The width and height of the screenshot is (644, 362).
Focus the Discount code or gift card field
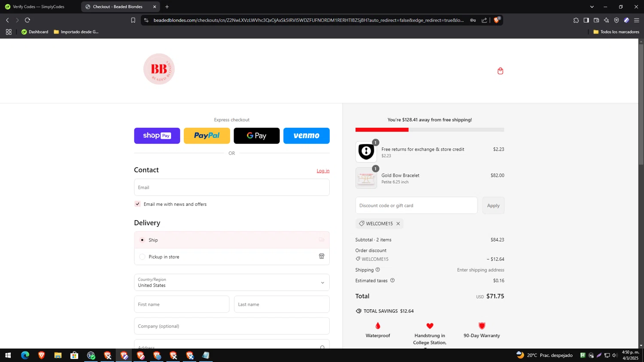click(416, 205)
